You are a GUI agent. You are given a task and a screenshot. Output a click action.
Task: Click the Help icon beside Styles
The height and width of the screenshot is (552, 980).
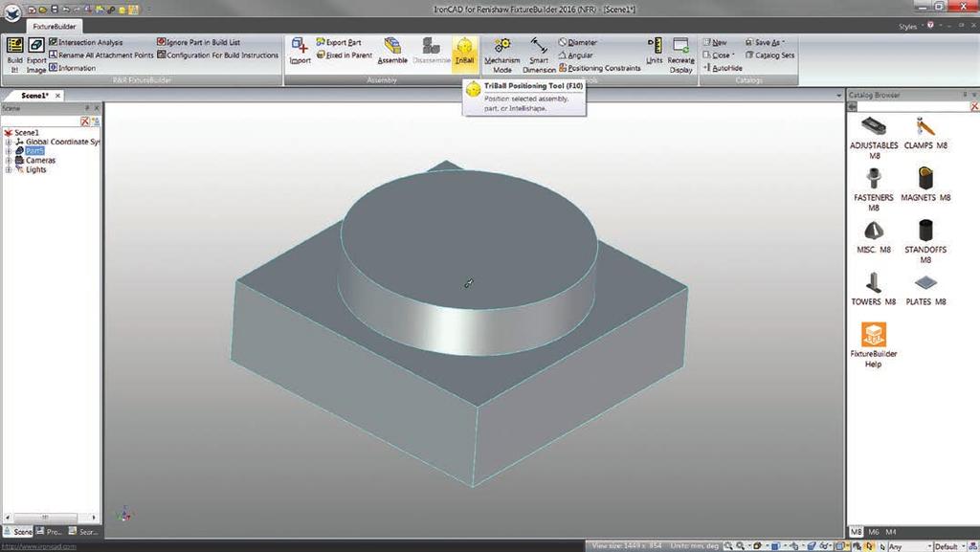(x=930, y=26)
